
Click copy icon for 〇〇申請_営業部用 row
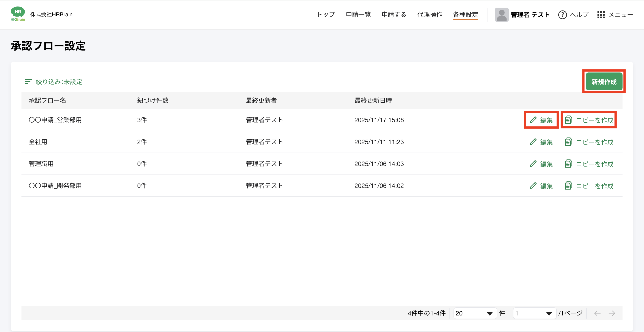[568, 120]
